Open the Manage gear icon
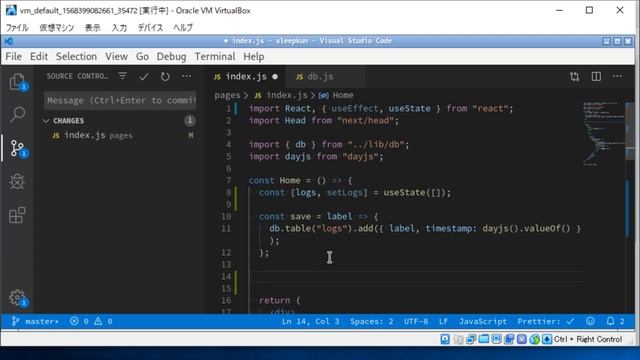This screenshot has height=360, width=640. tap(18, 298)
